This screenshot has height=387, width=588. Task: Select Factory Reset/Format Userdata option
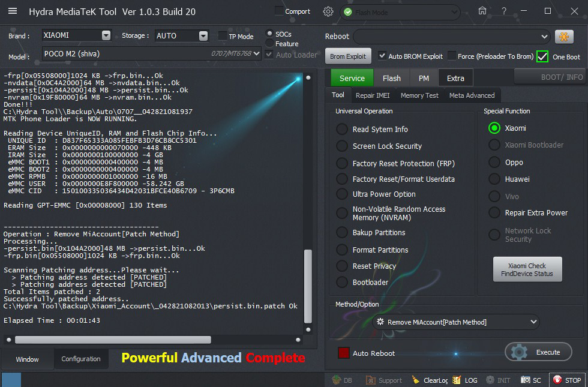click(341, 179)
